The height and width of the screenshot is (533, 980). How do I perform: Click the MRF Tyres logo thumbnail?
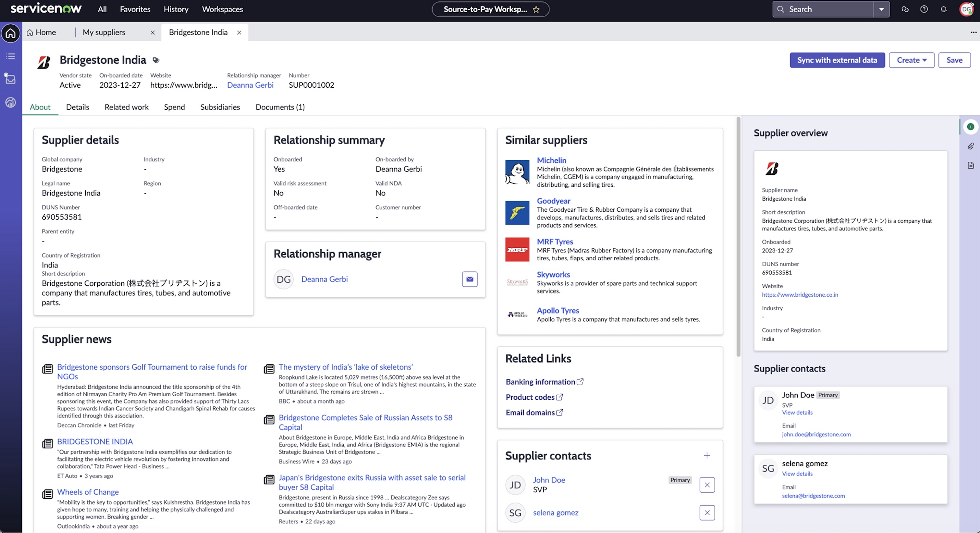pos(517,250)
